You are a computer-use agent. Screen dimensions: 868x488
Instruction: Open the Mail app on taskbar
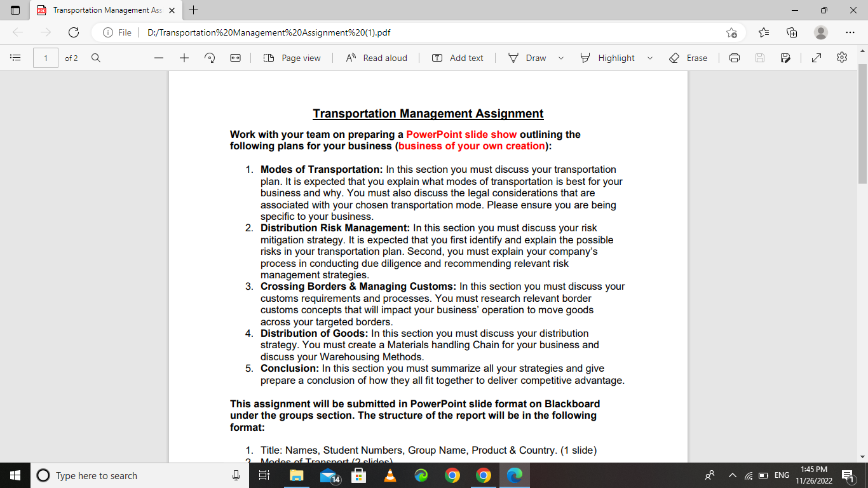329,475
